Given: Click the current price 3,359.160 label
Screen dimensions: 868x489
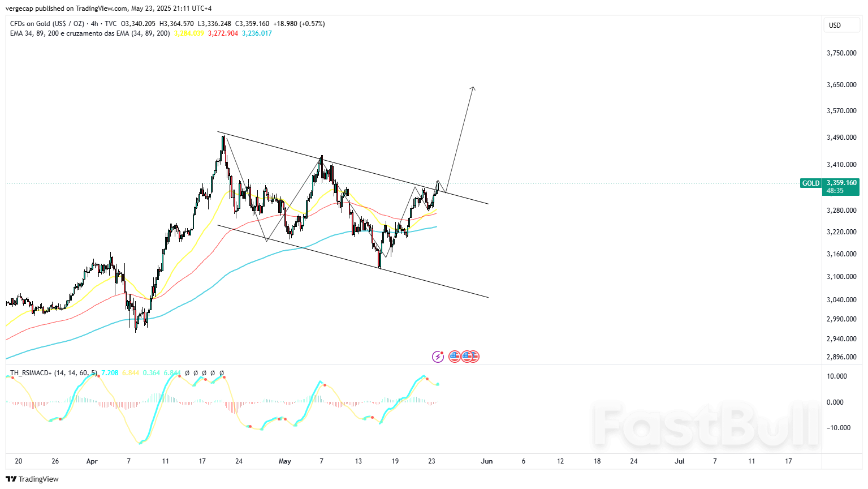Looking at the screenshot, I should [x=841, y=183].
